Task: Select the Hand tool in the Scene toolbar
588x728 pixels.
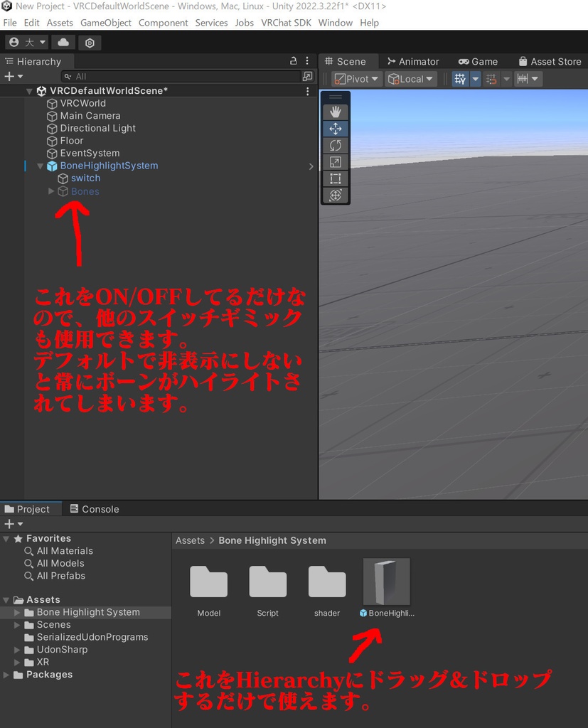Action: point(335,111)
